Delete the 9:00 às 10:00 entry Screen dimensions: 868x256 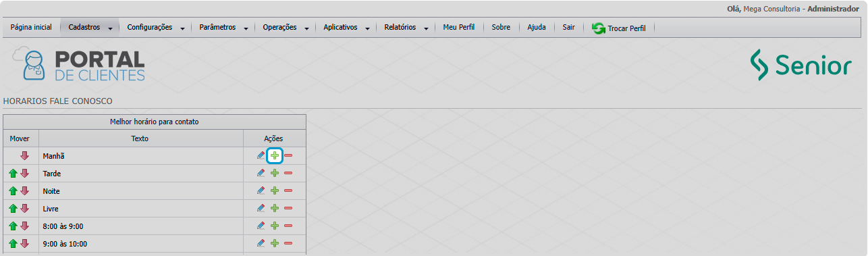pos(288,244)
